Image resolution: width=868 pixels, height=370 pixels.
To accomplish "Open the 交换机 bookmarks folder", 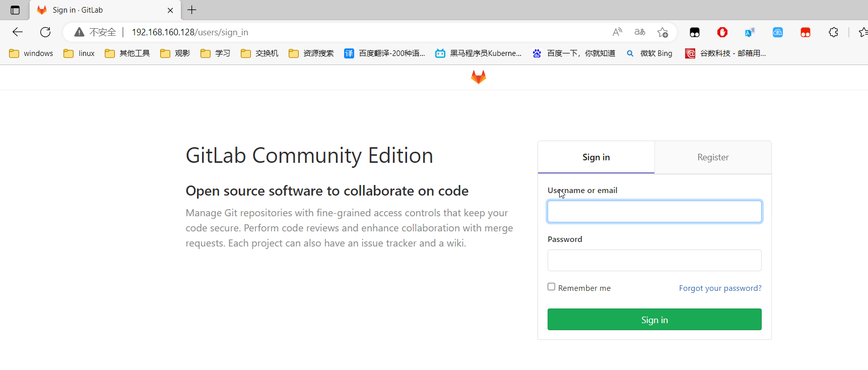I will pyautogui.click(x=259, y=53).
